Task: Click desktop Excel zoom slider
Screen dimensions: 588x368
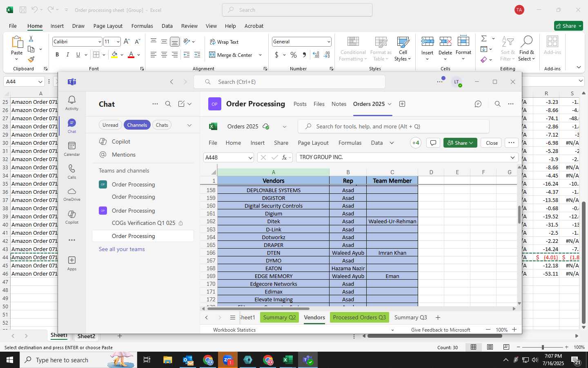Action: pos(542,347)
